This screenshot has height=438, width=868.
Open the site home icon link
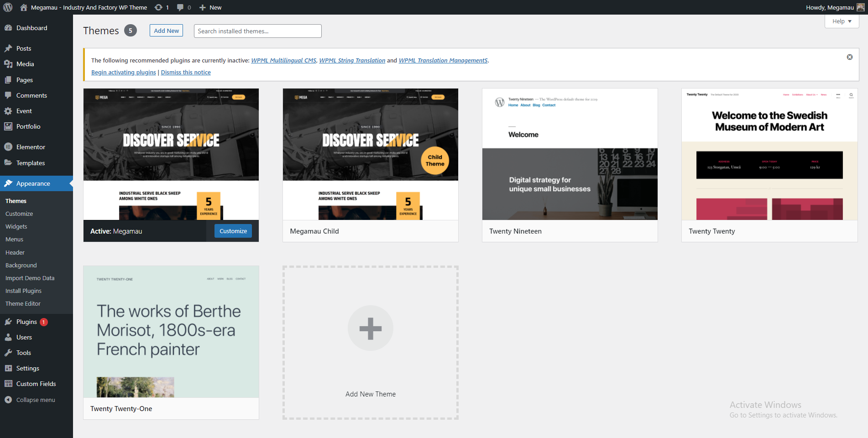click(x=24, y=7)
